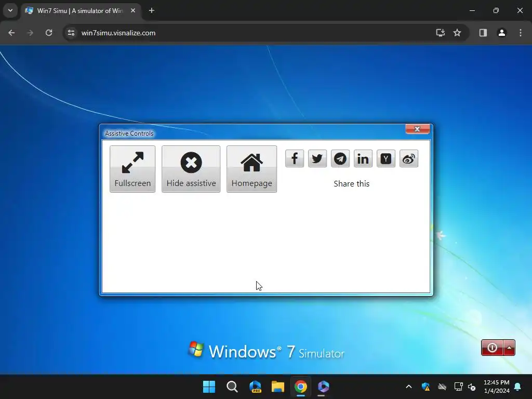The width and height of the screenshot is (532, 399).
Task: Select the Win7 Simu browser tab
Action: coord(81,10)
